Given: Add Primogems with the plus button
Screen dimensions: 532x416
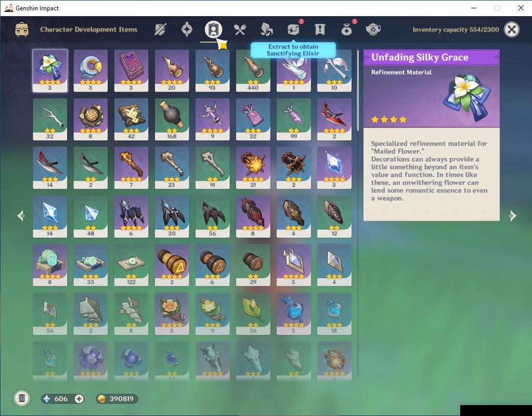Looking at the screenshot, I should pyautogui.click(x=79, y=399).
